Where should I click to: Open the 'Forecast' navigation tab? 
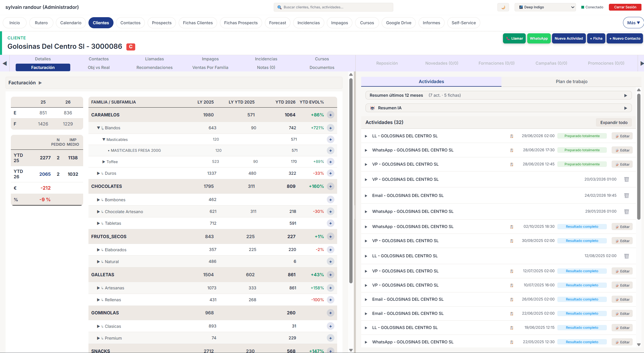click(278, 23)
